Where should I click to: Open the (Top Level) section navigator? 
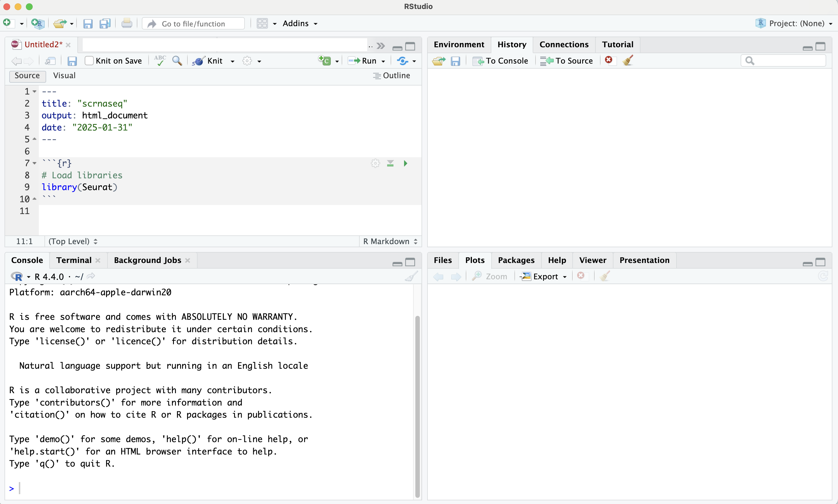click(x=73, y=242)
